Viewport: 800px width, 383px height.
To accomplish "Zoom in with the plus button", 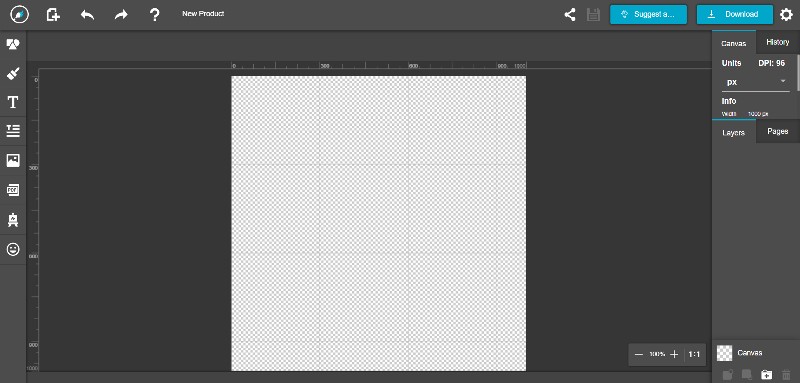I will (x=674, y=354).
